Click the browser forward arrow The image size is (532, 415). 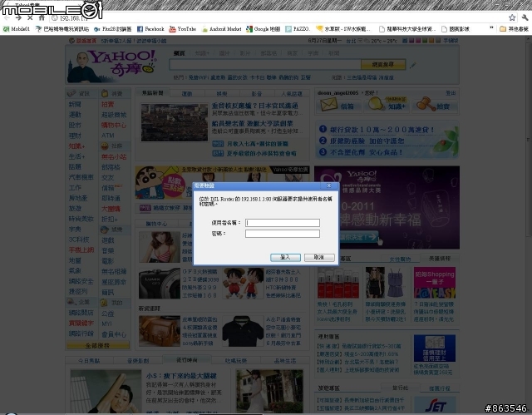pyautogui.click(x=18, y=17)
